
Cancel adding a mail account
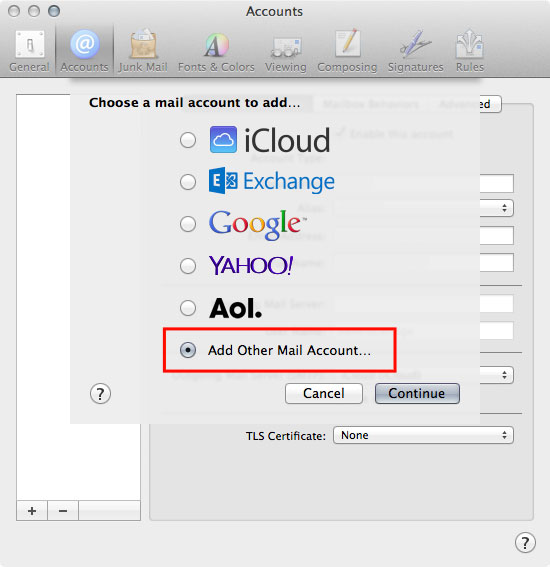pyautogui.click(x=324, y=393)
